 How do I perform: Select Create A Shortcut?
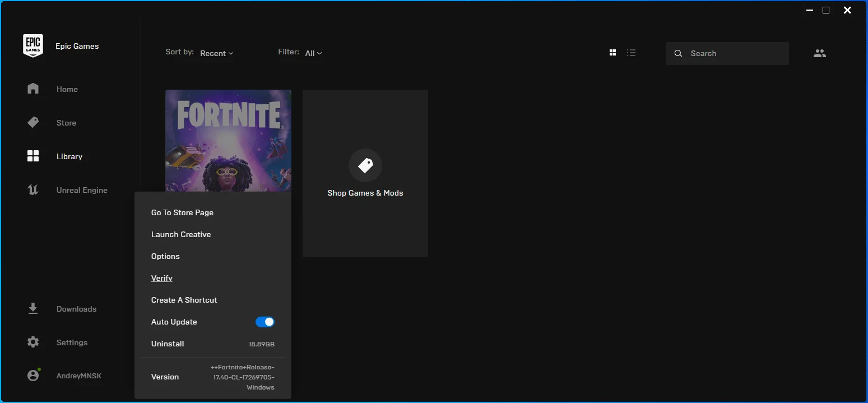pos(184,300)
